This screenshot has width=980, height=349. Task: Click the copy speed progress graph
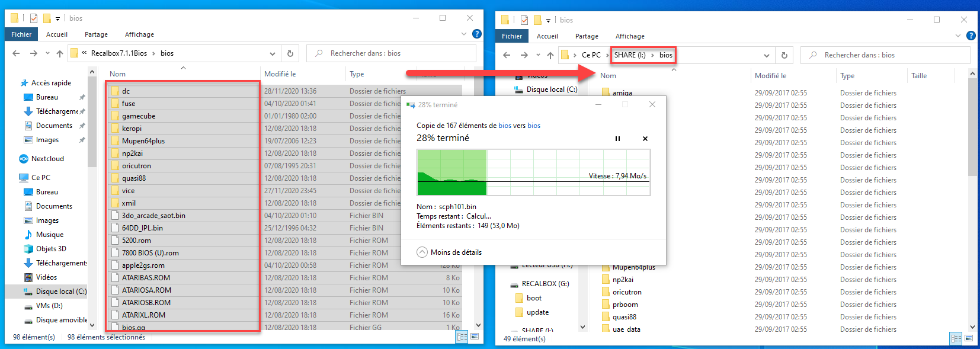point(533,172)
